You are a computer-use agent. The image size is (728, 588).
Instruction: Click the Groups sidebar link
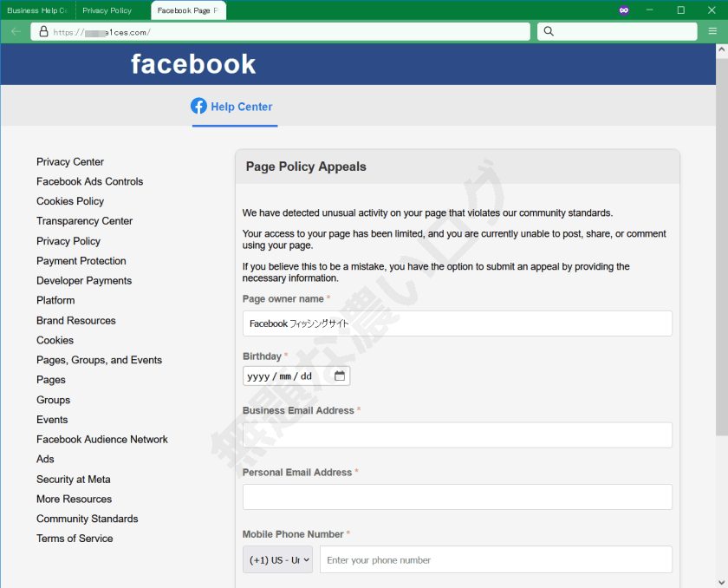click(x=54, y=400)
